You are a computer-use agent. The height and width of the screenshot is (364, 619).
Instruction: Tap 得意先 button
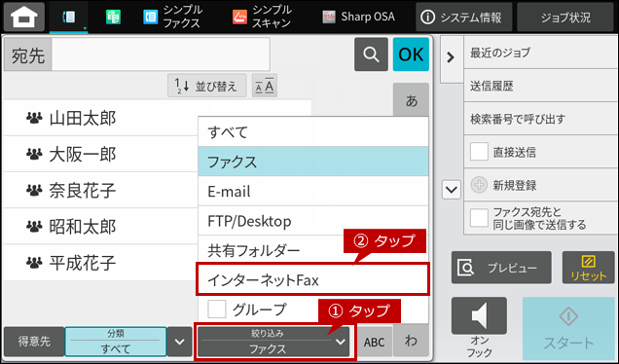[x=34, y=342]
